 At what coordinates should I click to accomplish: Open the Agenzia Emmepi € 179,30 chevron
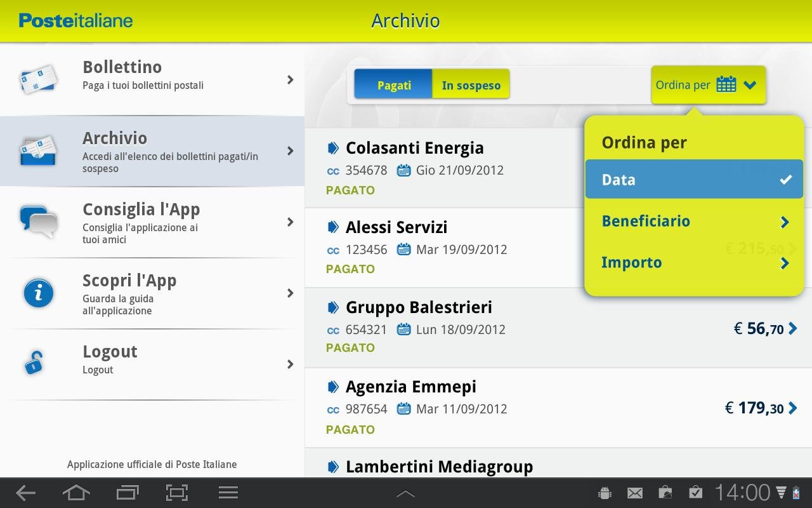pos(792,408)
